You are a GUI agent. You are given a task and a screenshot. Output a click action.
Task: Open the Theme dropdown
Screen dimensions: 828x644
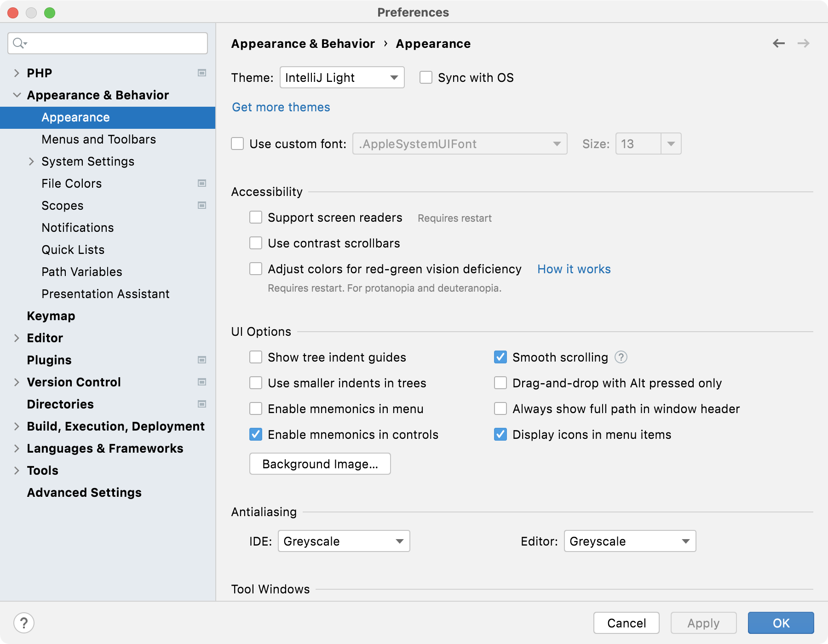(342, 77)
